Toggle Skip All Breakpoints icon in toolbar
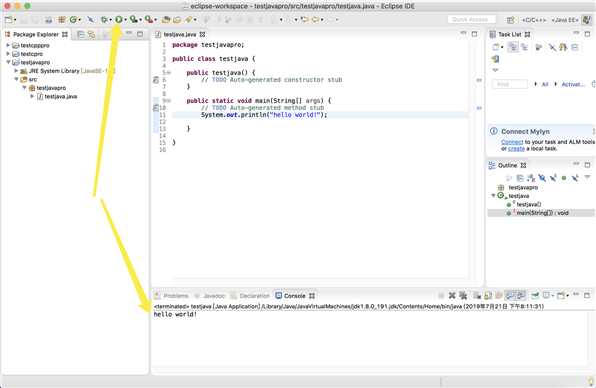 point(90,19)
